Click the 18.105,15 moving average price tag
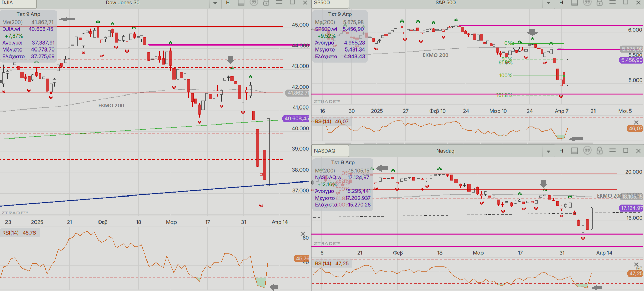The image size is (644, 291). pyautogui.click(x=632, y=197)
